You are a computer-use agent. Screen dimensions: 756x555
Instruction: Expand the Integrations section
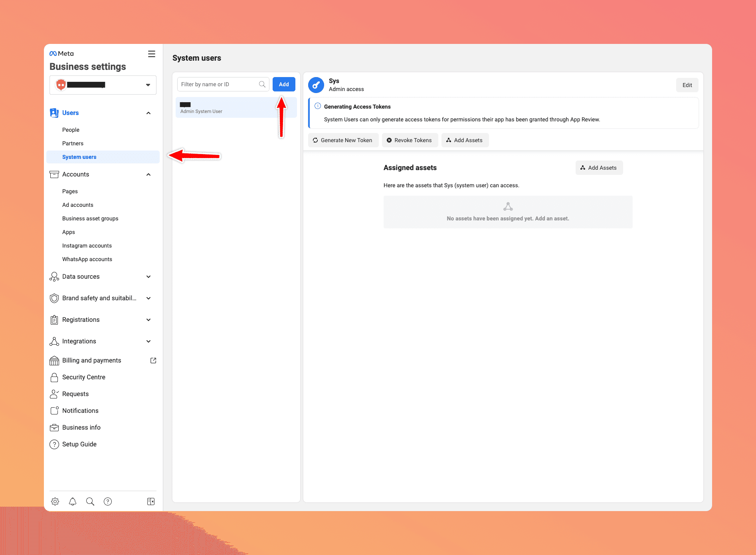click(x=148, y=341)
